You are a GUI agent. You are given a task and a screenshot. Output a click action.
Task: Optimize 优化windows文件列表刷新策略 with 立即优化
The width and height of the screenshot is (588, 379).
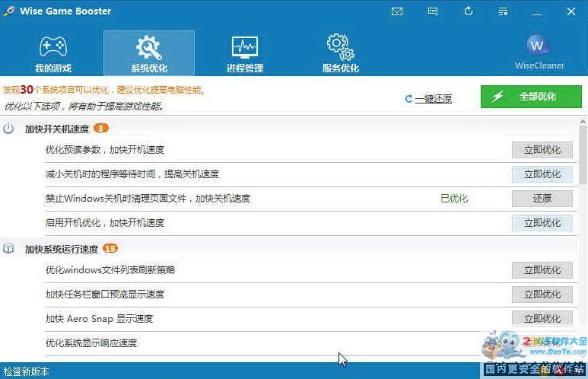coord(542,270)
